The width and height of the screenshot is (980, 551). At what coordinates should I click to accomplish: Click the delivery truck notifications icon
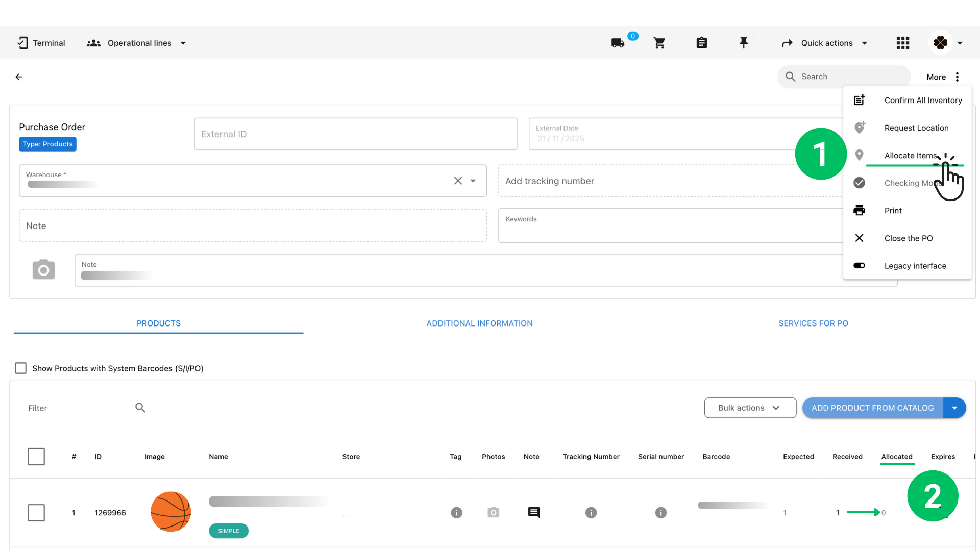[617, 43]
